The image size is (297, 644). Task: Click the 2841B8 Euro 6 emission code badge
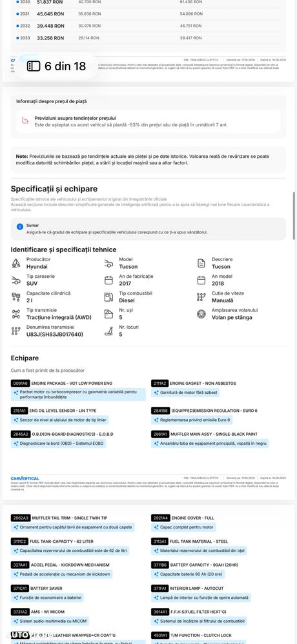(x=160, y=411)
